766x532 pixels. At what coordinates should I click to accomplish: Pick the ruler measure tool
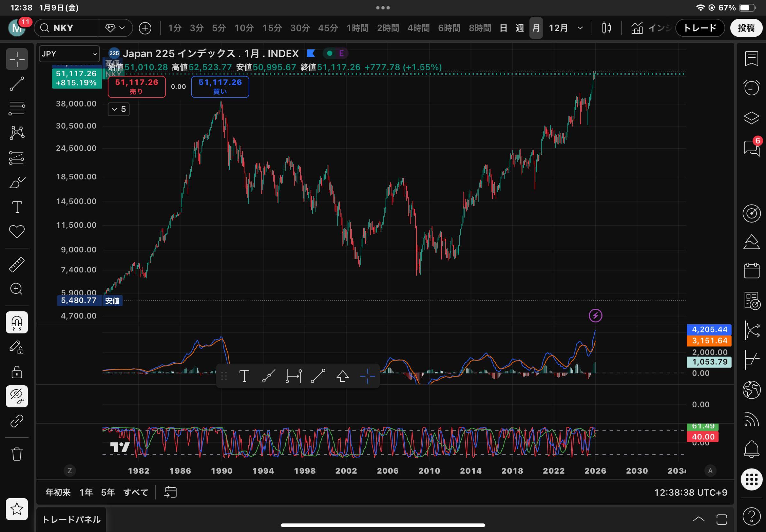(x=17, y=264)
